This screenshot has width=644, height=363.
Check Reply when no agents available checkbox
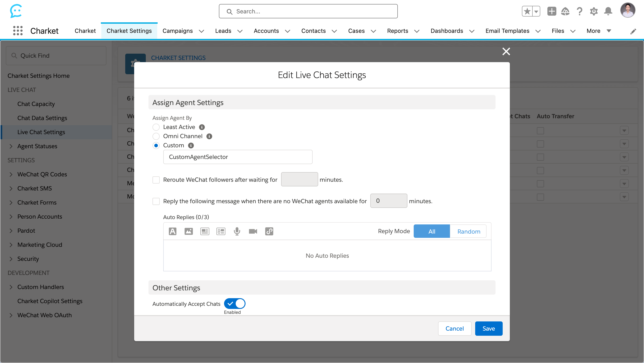156,201
